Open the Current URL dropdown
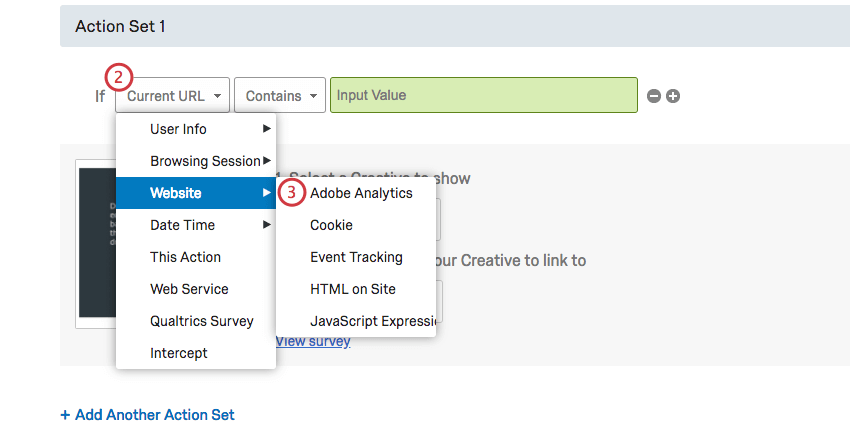 pos(173,96)
